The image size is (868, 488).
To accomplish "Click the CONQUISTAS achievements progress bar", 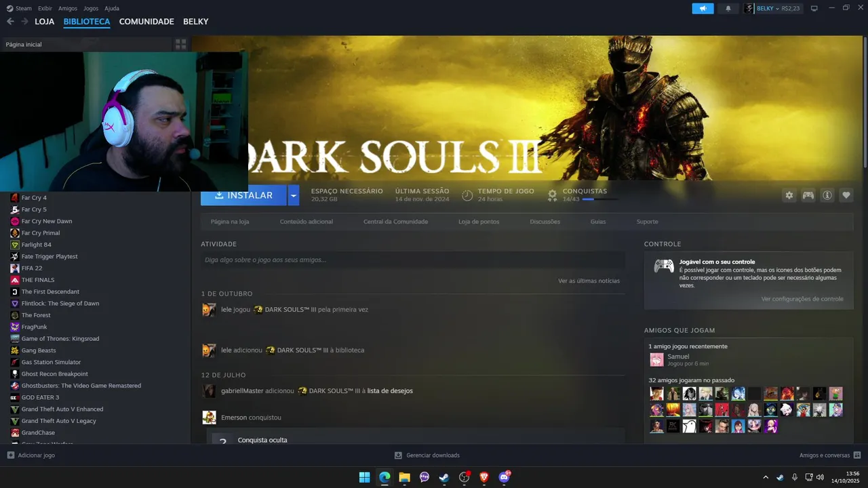I will point(600,199).
